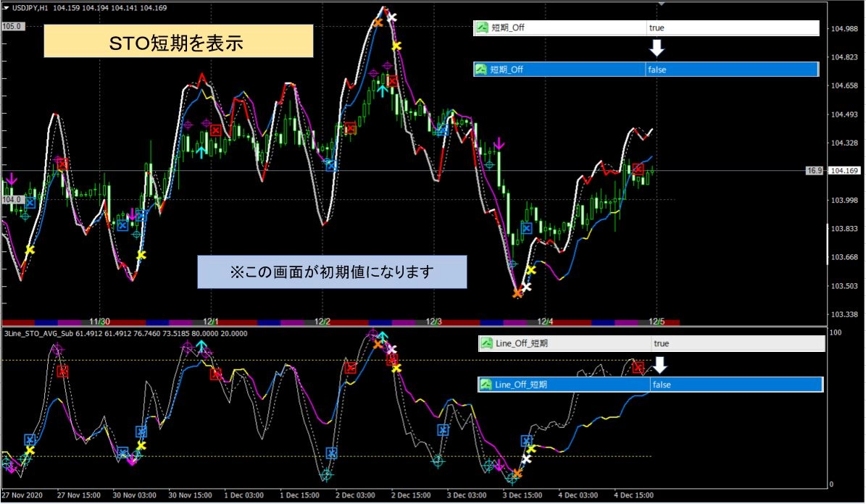
Task: Click the 12/3 date label on the session bar
Action: point(433,322)
